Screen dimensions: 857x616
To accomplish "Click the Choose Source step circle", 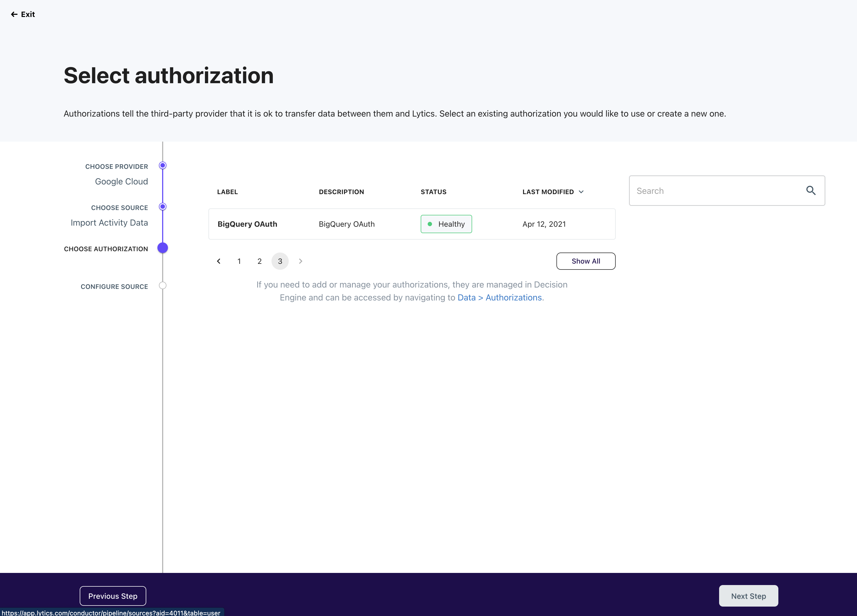I will coord(162,206).
